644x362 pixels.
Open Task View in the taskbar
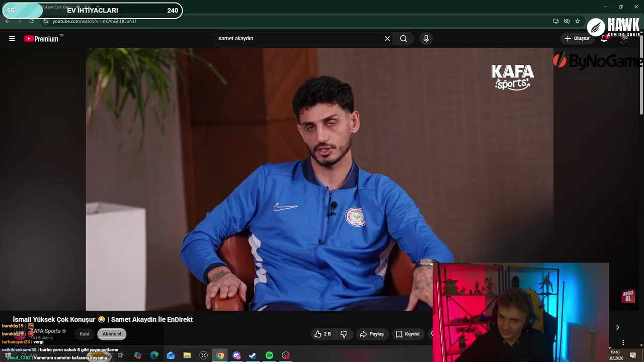(121, 355)
